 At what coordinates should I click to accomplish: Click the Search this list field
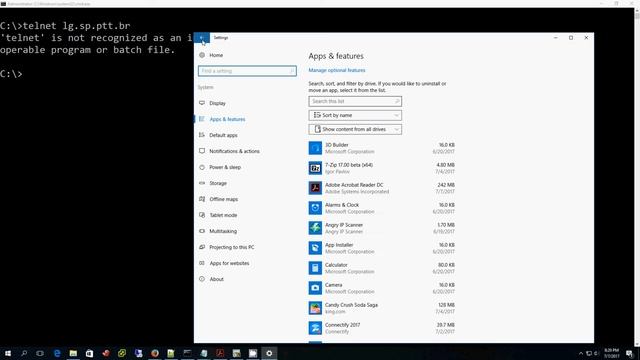tap(355, 101)
